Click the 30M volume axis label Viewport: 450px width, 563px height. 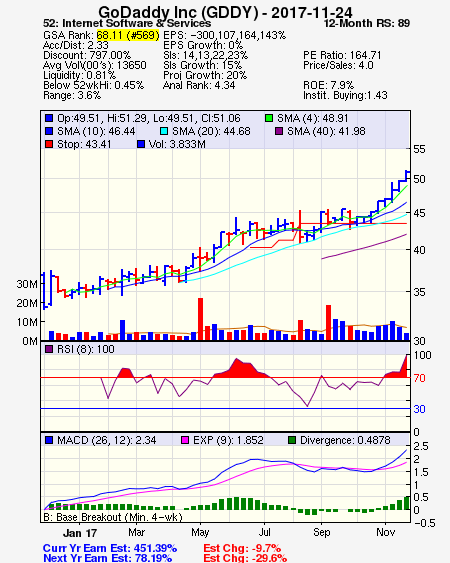pyautogui.click(x=27, y=284)
